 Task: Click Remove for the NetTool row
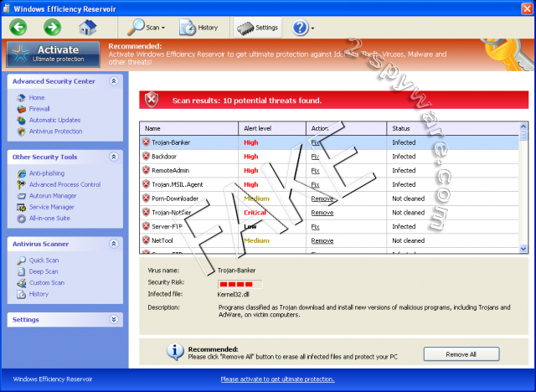point(322,240)
